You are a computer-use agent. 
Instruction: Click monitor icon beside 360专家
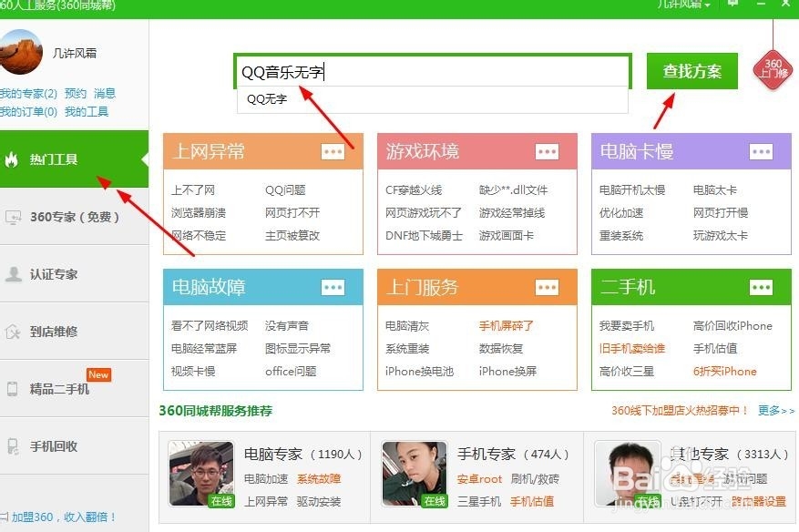[x=13, y=218]
